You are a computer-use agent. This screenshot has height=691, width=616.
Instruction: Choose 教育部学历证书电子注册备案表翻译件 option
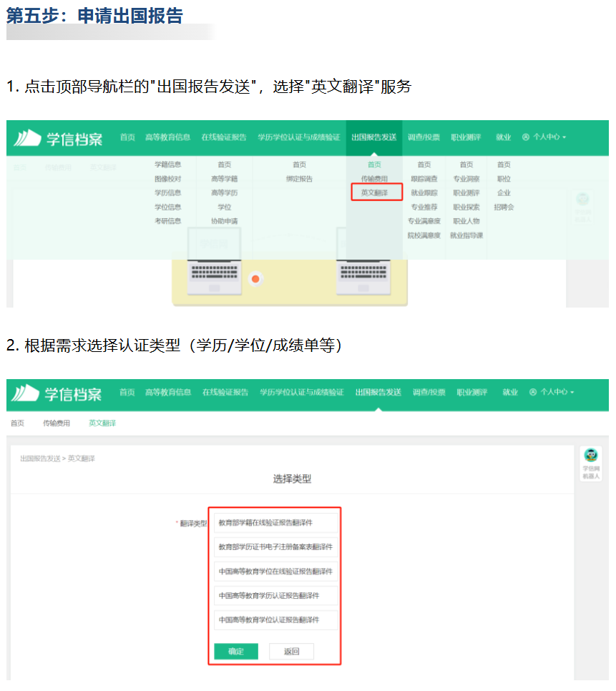pos(275,547)
